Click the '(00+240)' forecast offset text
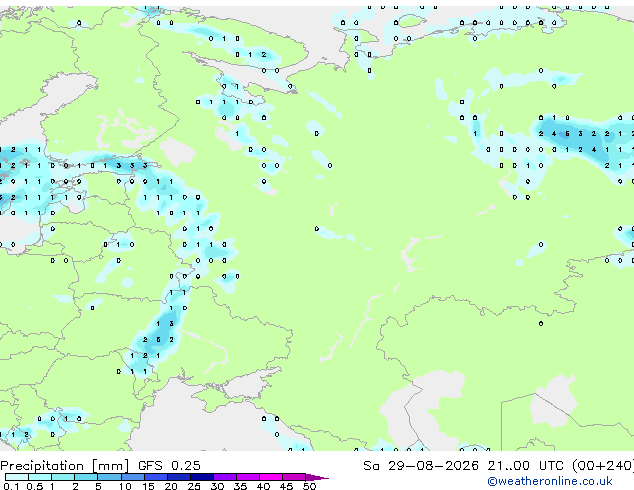This screenshot has width=634, height=490. pyautogui.click(x=603, y=466)
